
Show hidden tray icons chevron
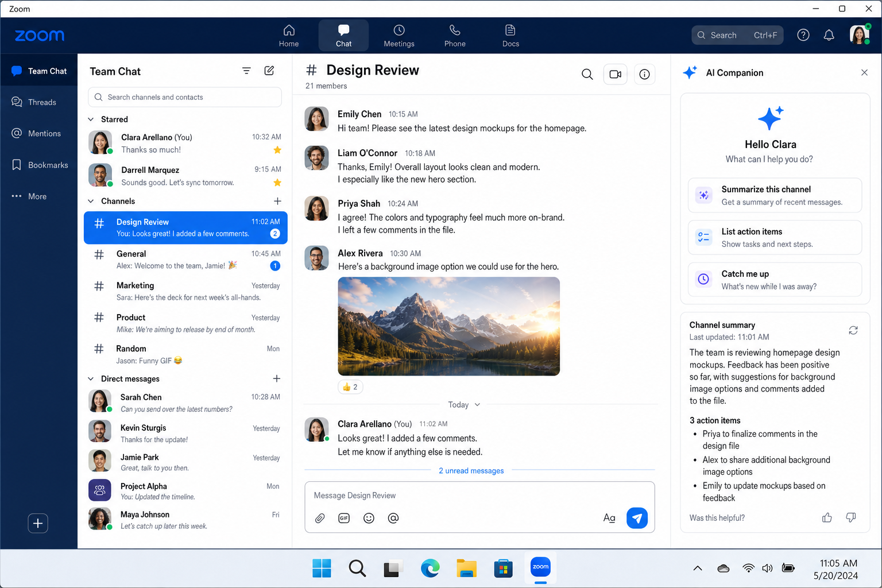[698, 568]
